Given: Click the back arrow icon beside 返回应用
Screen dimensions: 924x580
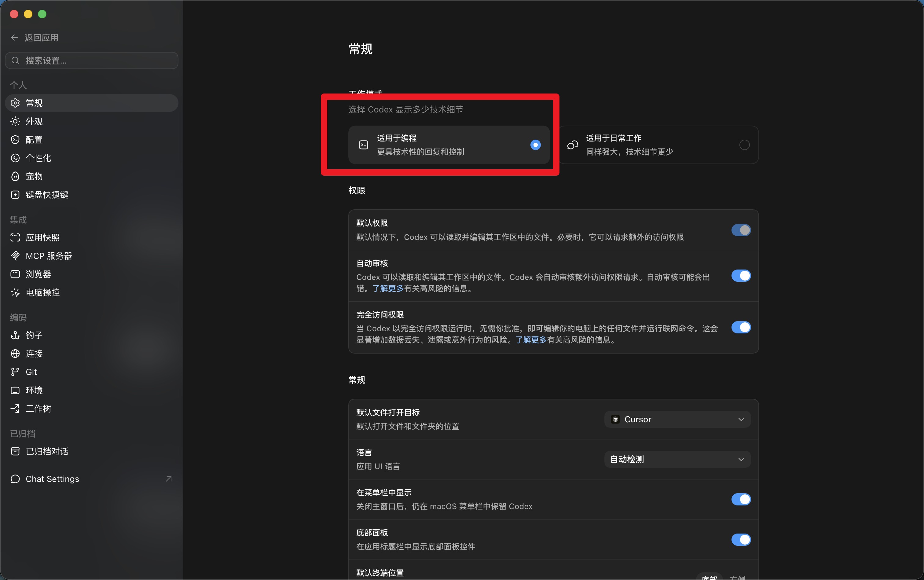Looking at the screenshot, I should click(15, 38).
